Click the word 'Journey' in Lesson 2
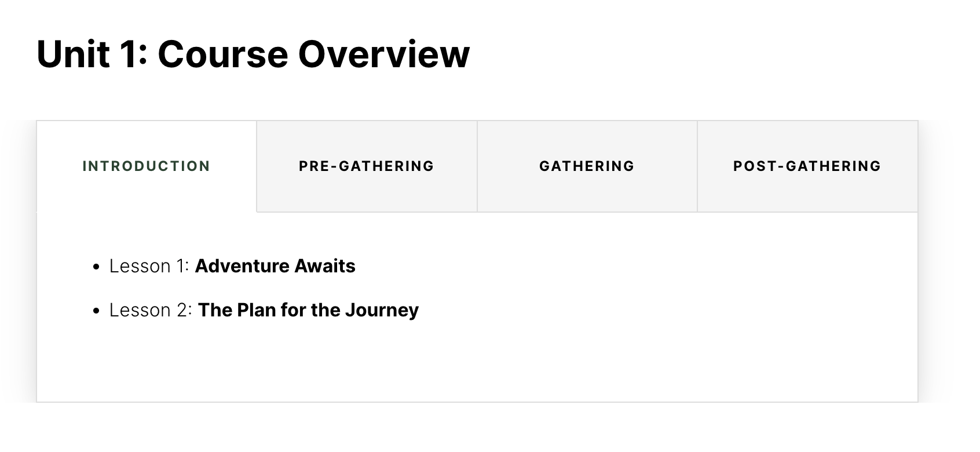The height and width of the screenshot is (452, 980). click(382, 310)
